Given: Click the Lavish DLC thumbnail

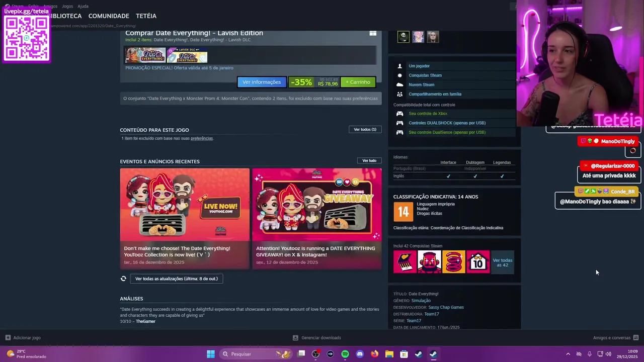Looking at the screenshot, I should tap(187, 55).
